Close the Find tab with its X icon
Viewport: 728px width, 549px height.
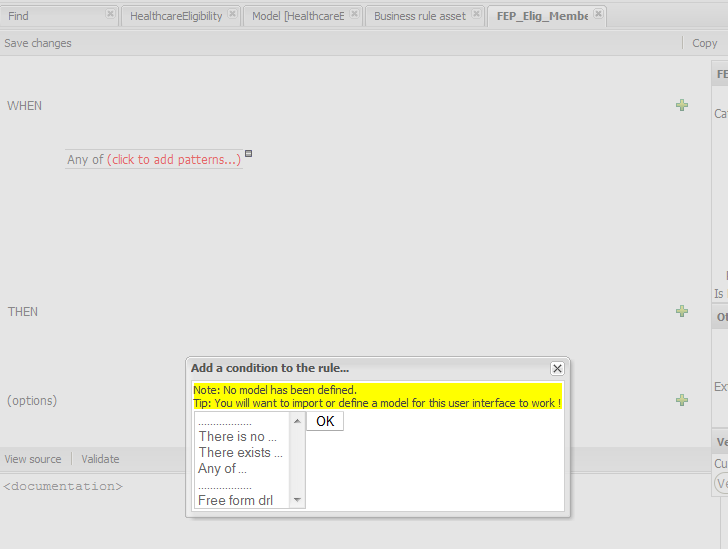(110, 14)
